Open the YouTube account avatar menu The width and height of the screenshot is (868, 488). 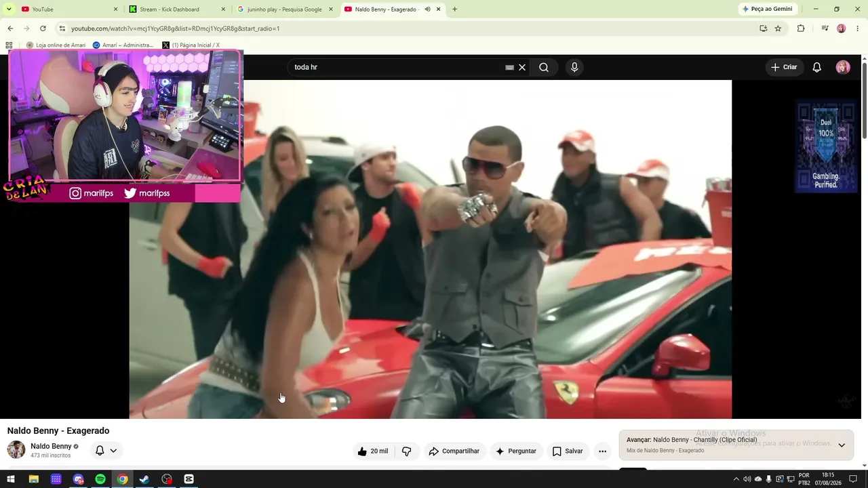click(x=843, y=67)
